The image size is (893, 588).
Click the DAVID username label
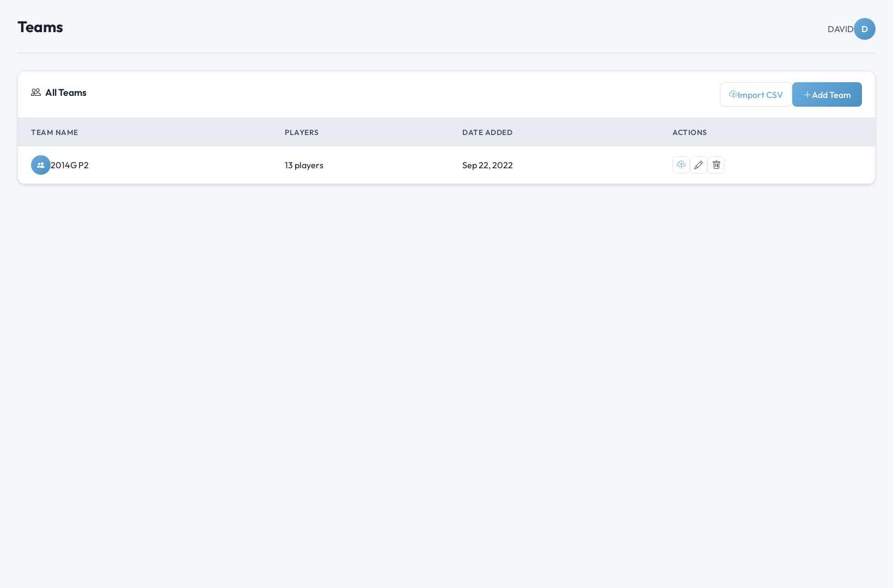(x=840, y=29)
